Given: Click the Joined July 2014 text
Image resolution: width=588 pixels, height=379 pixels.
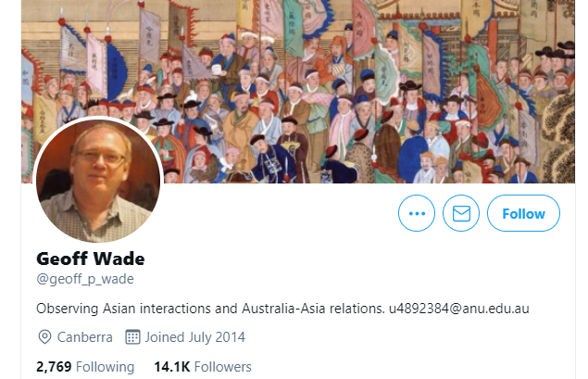Looking at the screenshot, I should 195,337.
